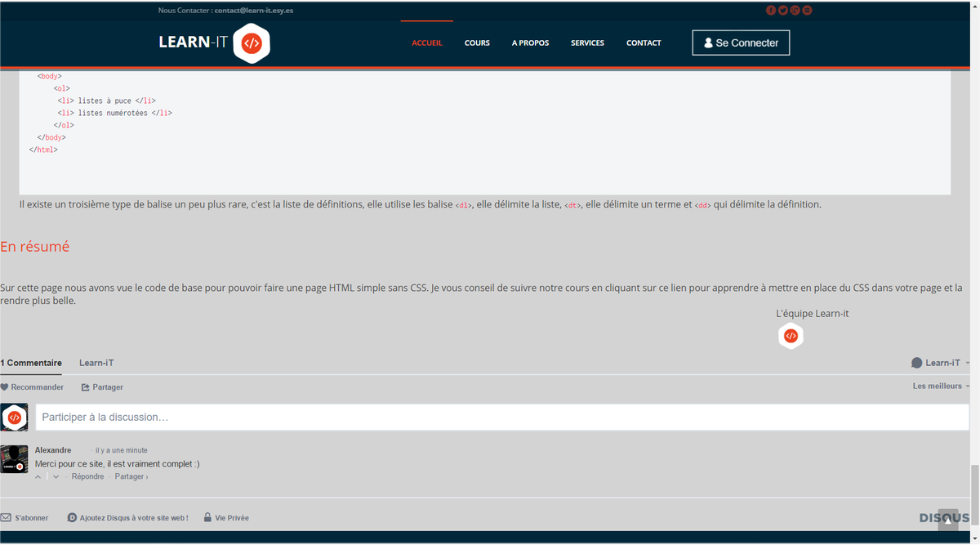This screenshot has height=545, width=980.
Task: Open the SERVICES menu item
Action: click(587, 43)
